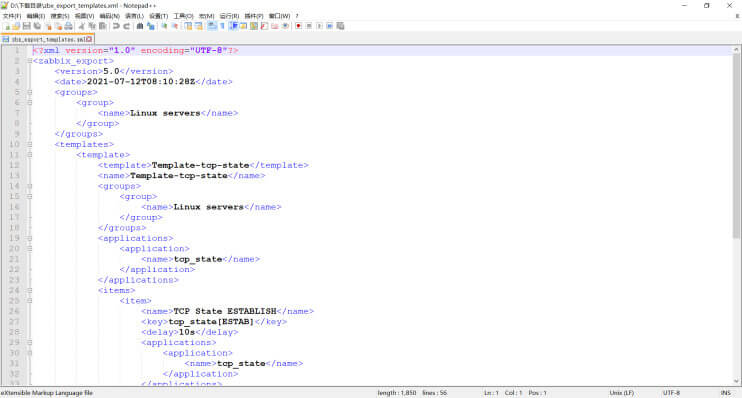Viewport: 742px width, 398px height.
Task: Collapse the templates node on line 10
Action: [x=29, y=144]
